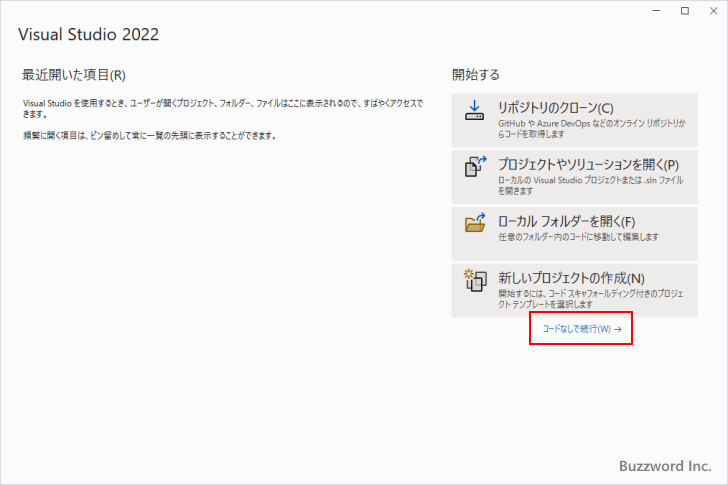Click the open local folder icon

tap(475, 223)
